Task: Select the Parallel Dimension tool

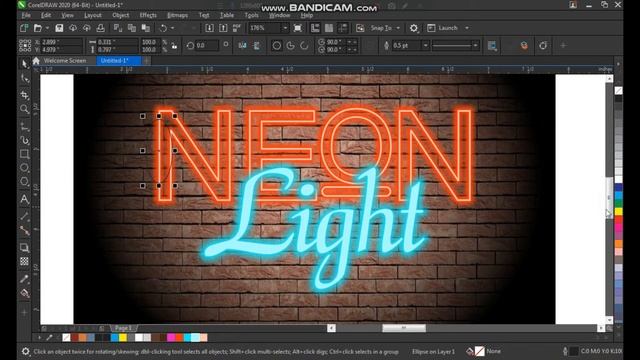Action: pos(24,216)
